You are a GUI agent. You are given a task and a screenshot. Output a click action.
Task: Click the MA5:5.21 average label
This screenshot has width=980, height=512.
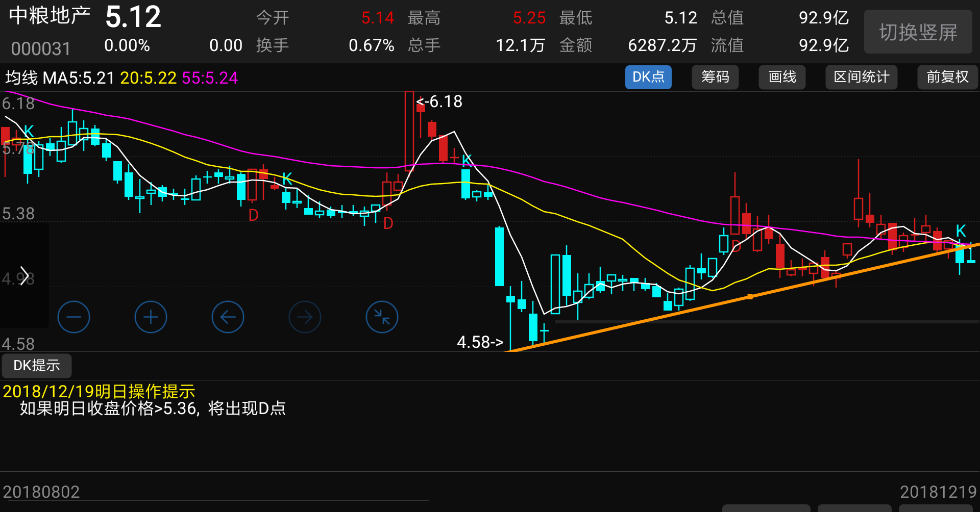coord(79,78)
